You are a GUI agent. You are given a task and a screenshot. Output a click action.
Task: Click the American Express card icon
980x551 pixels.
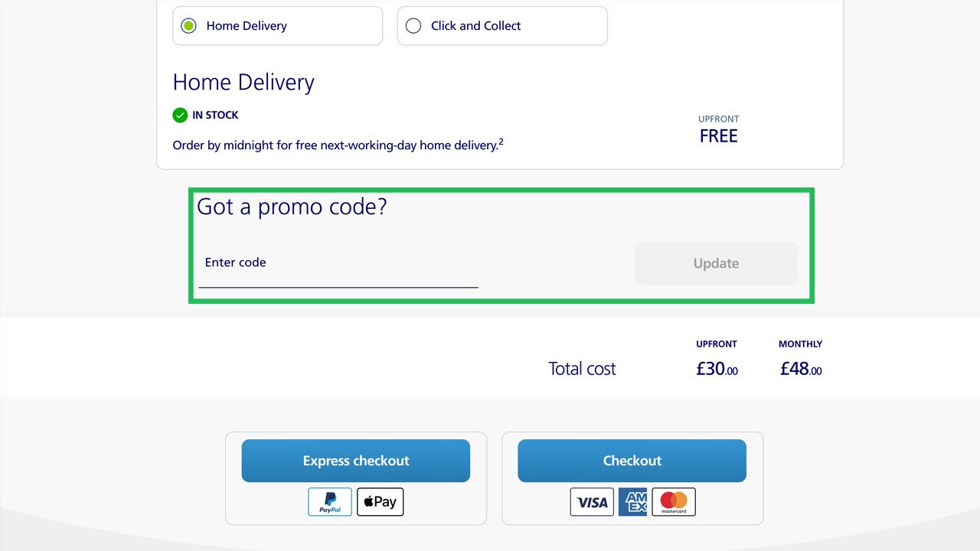click(632, 502)
